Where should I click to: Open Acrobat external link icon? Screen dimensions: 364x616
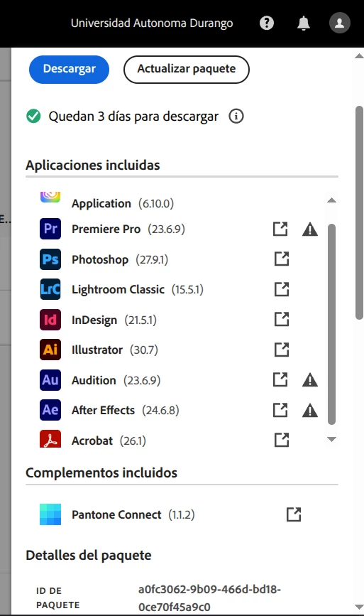tap(282, 440)
